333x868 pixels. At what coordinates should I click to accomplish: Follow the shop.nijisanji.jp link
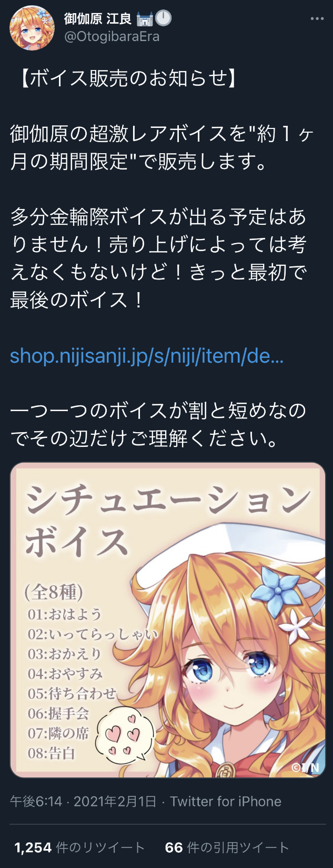pyautogui.click(x=147, y=356)
